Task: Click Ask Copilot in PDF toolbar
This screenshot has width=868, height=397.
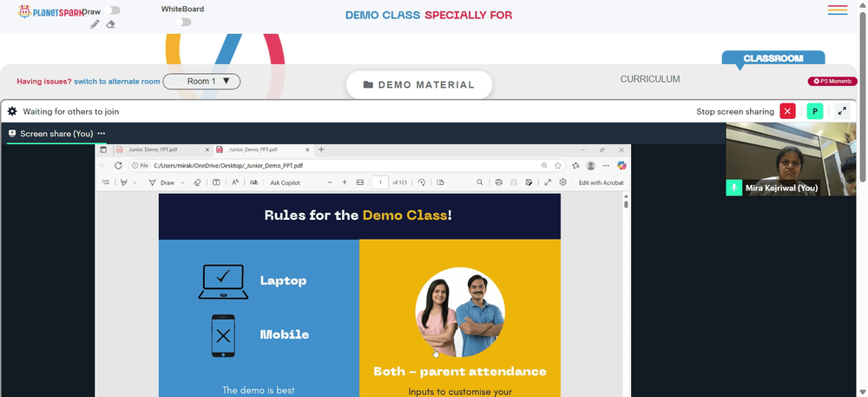Action: click(285, 182)
